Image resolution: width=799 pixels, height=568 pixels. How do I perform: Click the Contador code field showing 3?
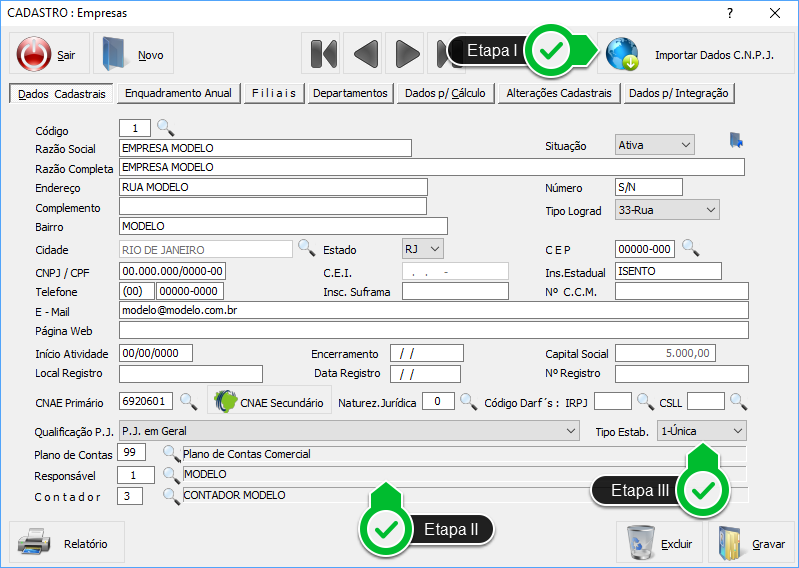(130, 496)
